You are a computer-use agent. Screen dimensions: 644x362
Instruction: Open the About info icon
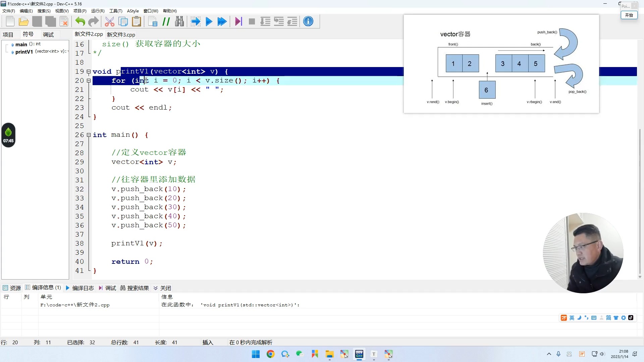308,21
